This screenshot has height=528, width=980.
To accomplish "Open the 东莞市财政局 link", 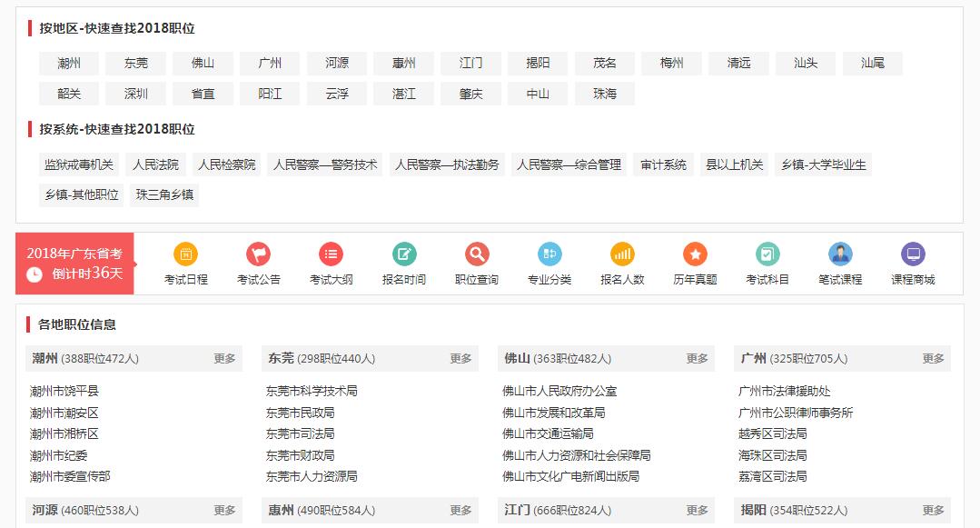I will [x=300, y=455].
